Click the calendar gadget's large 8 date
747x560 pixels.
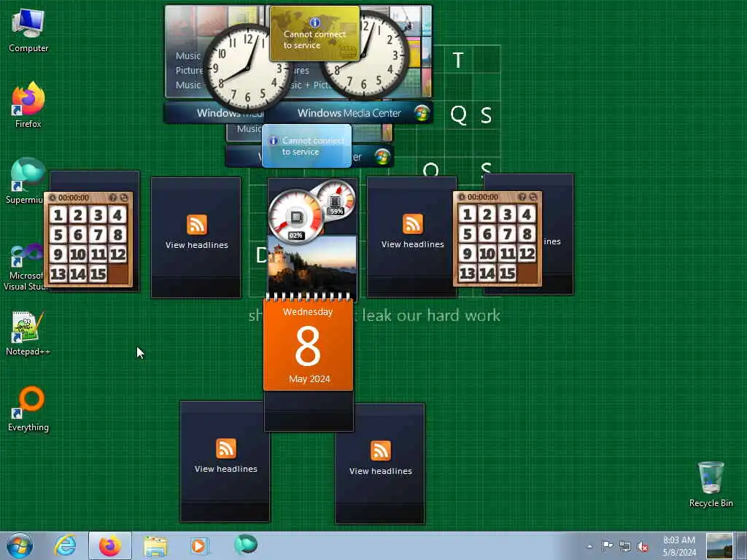pyautogui.click(x=308, y=346)
